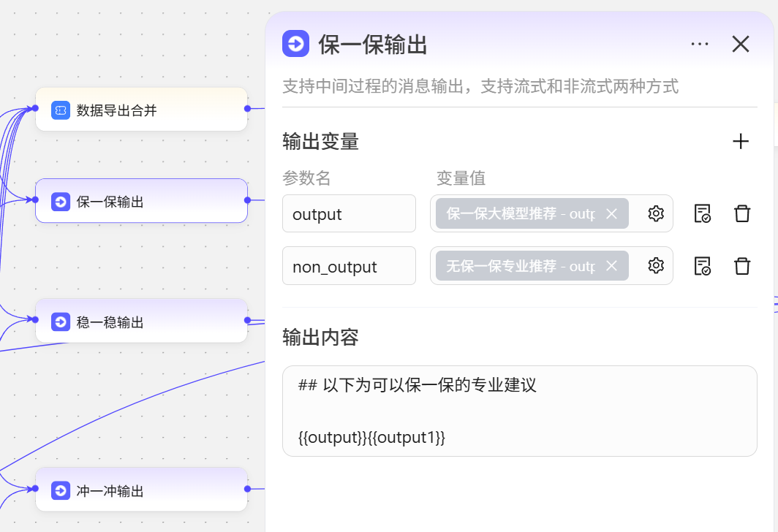Open the 保一保大模型推荐 variable value selector
This screenshot has width=778, height=532.
point(521,213)
